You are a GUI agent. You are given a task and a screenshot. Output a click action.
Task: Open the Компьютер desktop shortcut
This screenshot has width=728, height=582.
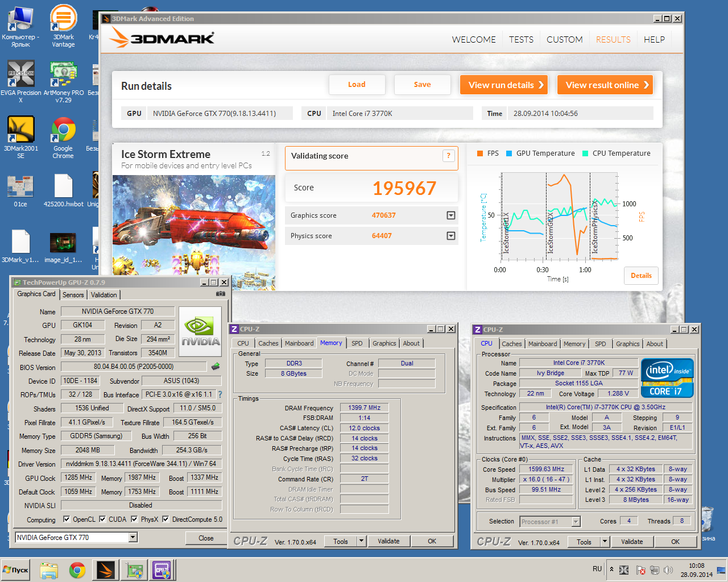(20, 26)
